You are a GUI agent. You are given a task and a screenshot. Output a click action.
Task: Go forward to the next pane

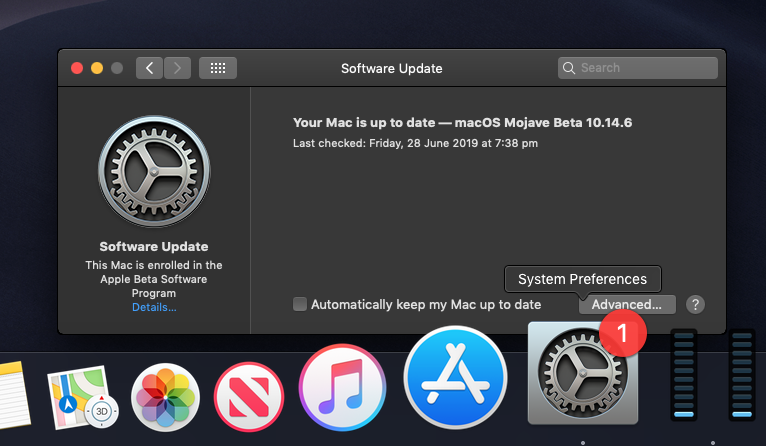[177, 68]
